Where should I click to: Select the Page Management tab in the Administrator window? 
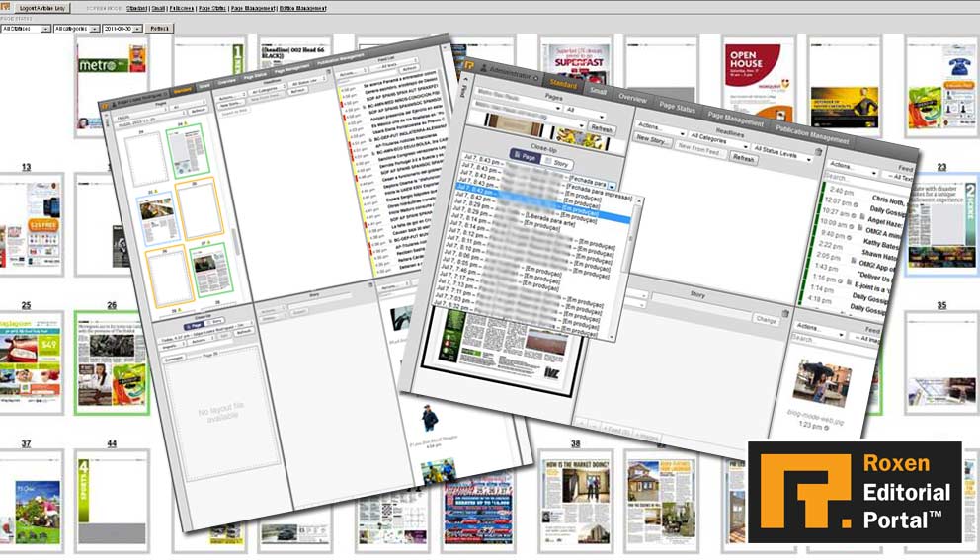point(735,119)
